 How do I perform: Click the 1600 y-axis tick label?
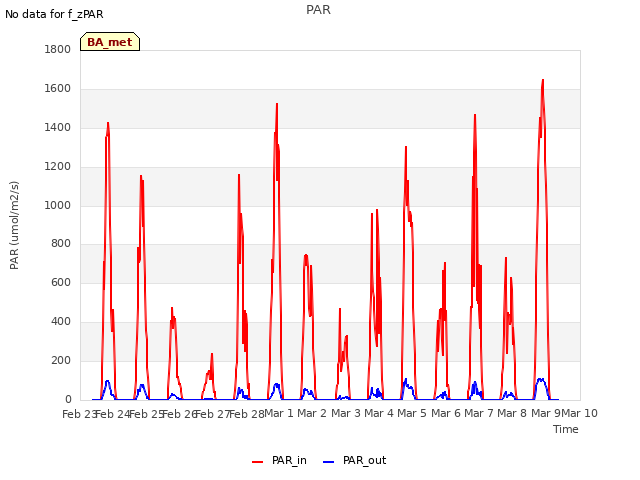pos(58,89)
